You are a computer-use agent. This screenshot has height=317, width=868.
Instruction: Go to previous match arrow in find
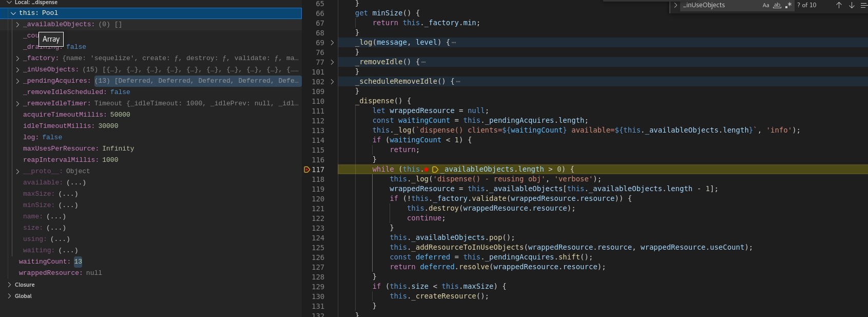839,5
